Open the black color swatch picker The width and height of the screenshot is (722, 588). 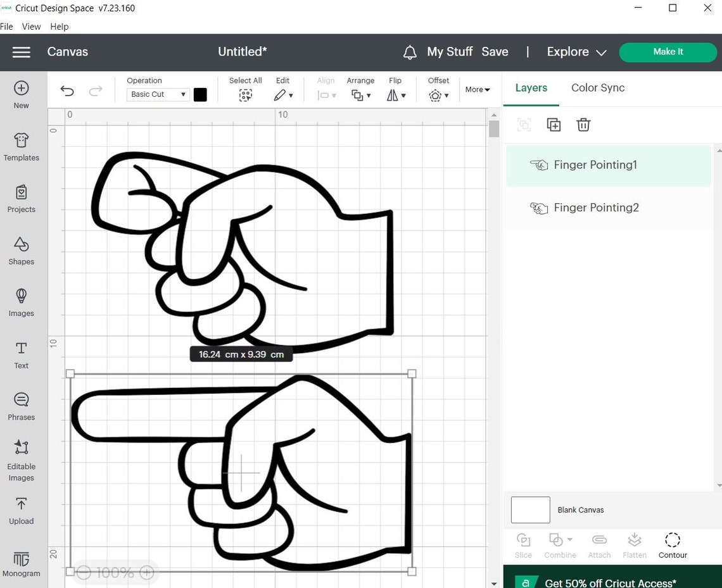(x=200, y=94)
